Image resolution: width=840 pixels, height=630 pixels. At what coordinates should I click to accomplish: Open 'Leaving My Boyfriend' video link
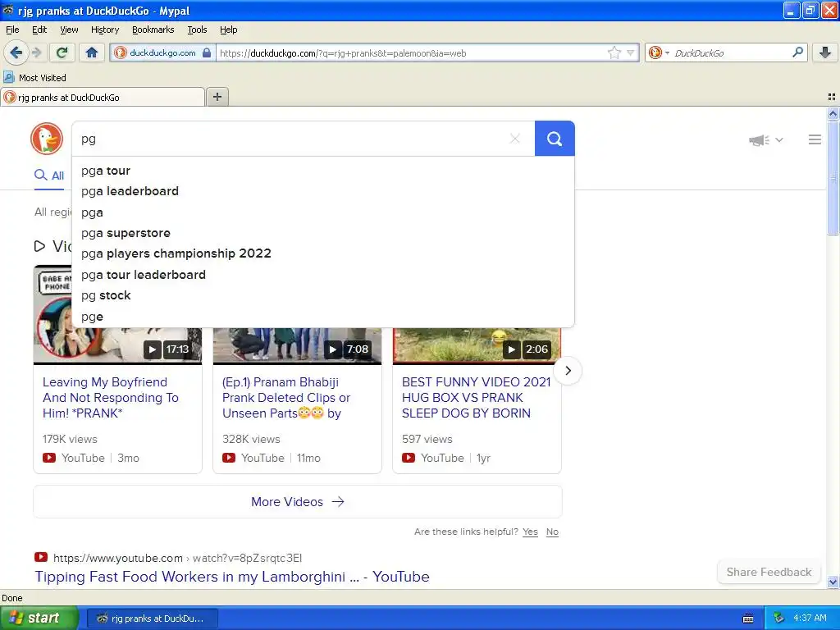pos(111,398)
